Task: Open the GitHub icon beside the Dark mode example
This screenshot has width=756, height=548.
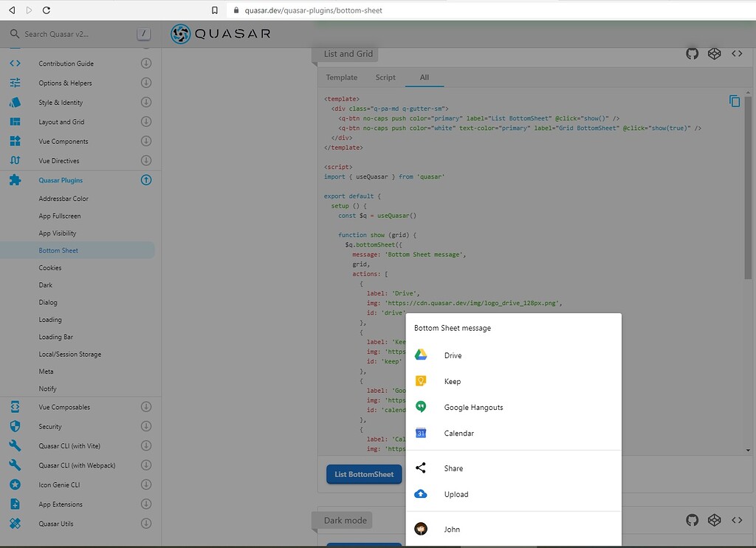Action: coord(692,520)
